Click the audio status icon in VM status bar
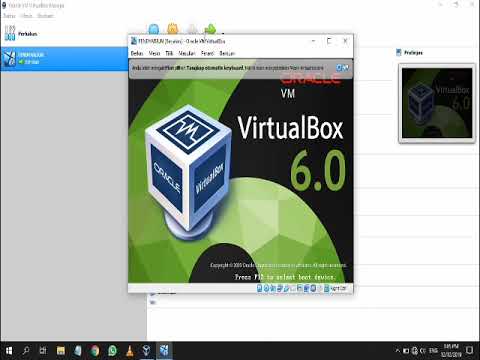The image size is (480, 360). (x=273, y=288)
